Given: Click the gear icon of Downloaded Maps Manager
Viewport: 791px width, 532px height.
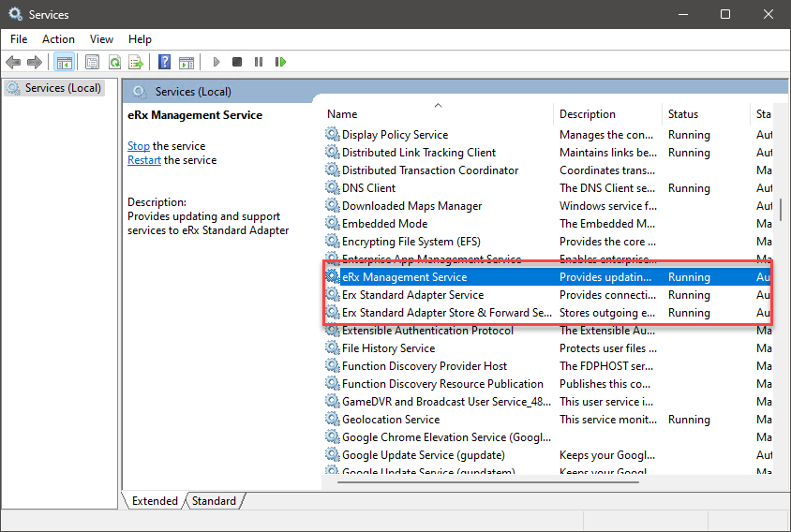Looking at the screenshot, I should click(332, 205).
